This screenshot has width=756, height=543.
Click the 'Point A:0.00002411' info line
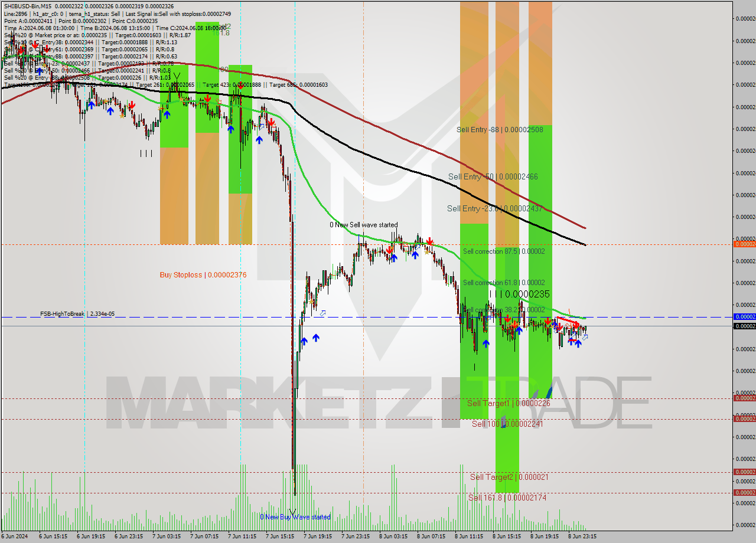pos(28,21)
